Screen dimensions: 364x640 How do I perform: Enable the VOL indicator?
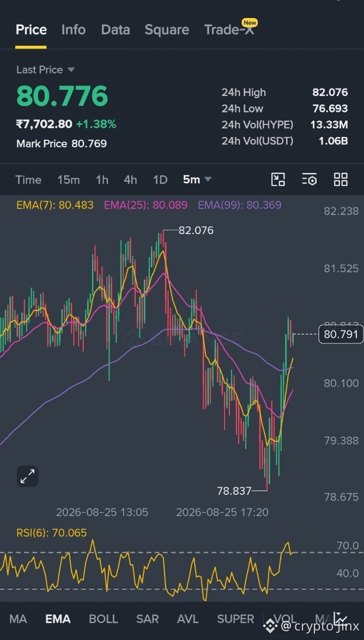click(x=285, y=619)
